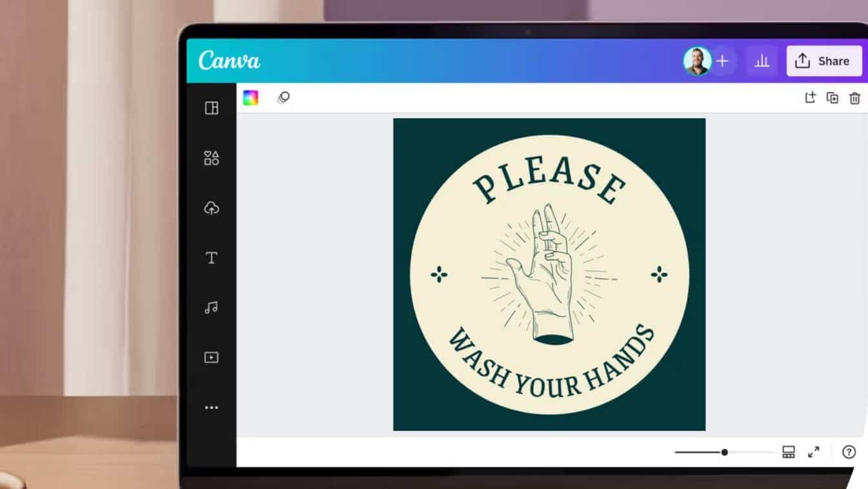Adjust the zoom slider handle

coord(725,452)
